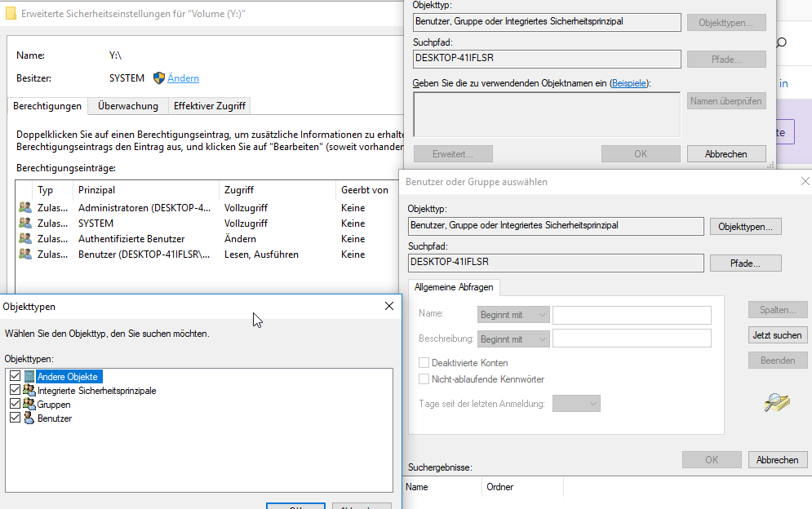Toggle the Gruppen checkbox
Screen dimensions: 812x509
pyautogui.click(x=15, y=404)
